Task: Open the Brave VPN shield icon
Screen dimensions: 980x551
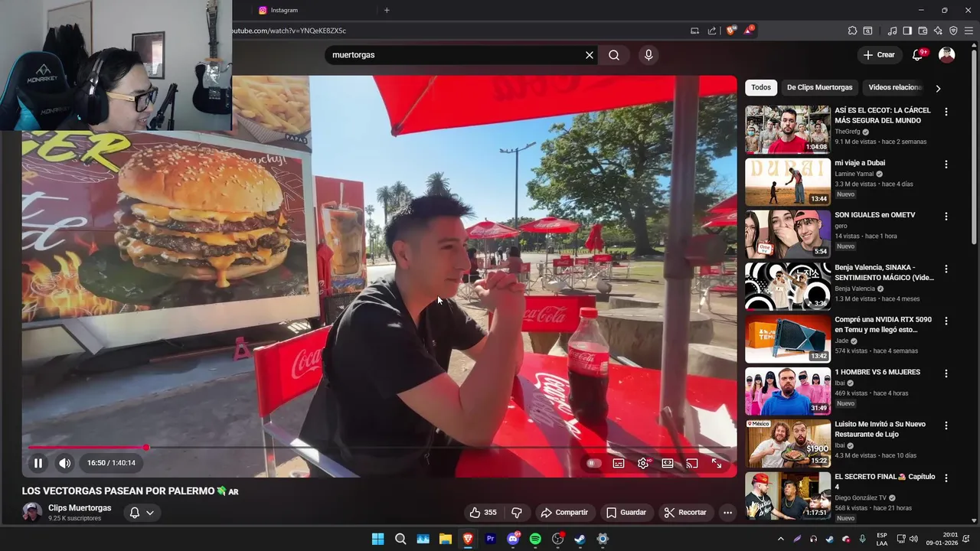Action: [953, 31]
